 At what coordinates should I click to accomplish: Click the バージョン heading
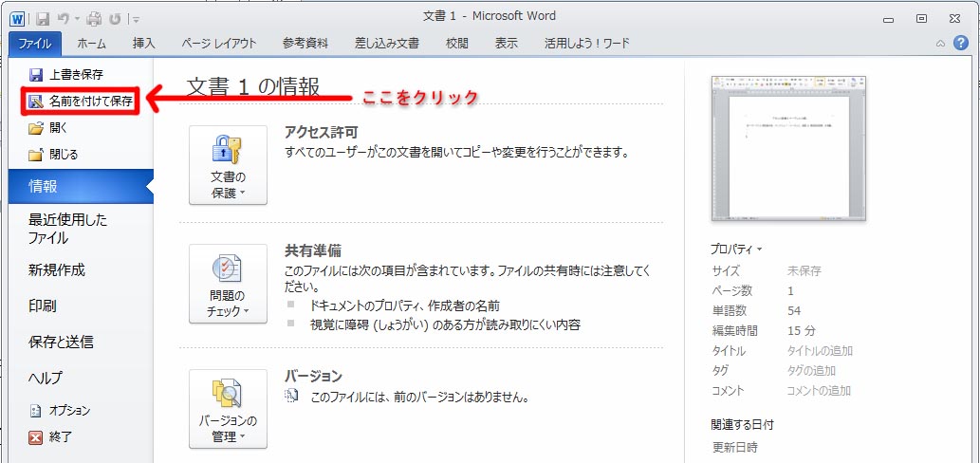point(313,376)
